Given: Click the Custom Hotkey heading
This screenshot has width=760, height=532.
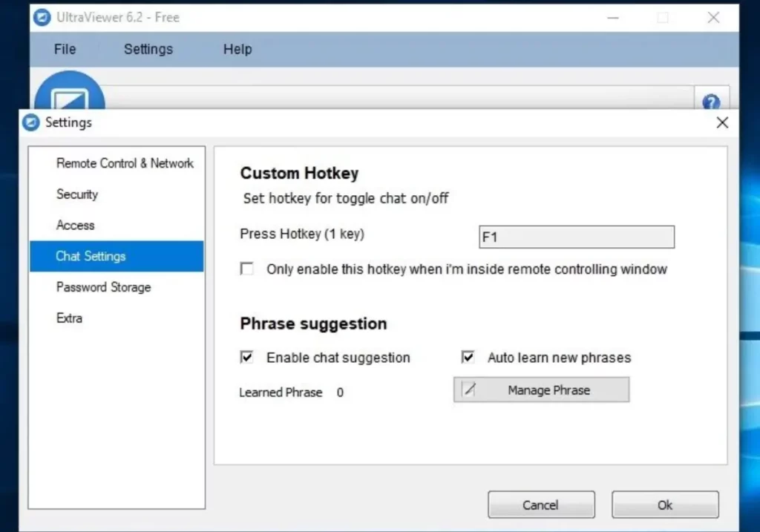Looking at the screenshot, I should pos(300,174).
